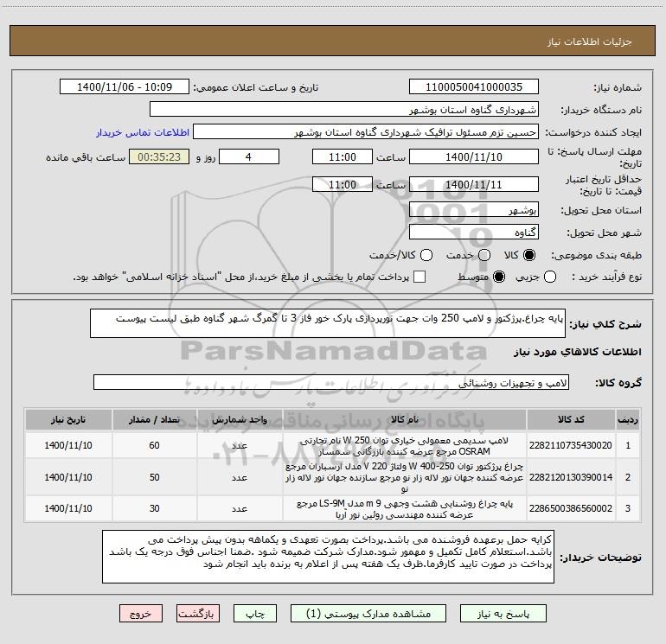
Task: Click the تاریخ نیاز column header
Action: (x=68, y=419)
